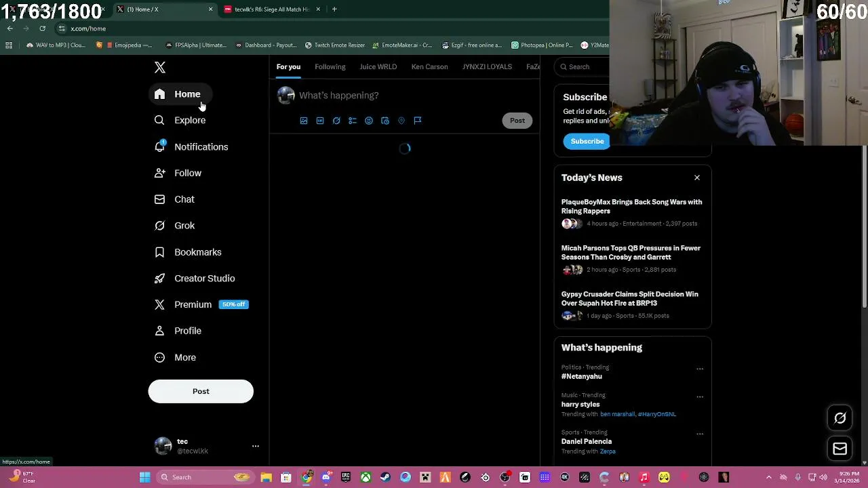Open Bookmarks in the sidebar
868x488 pixels.
[x=189, y=252]
